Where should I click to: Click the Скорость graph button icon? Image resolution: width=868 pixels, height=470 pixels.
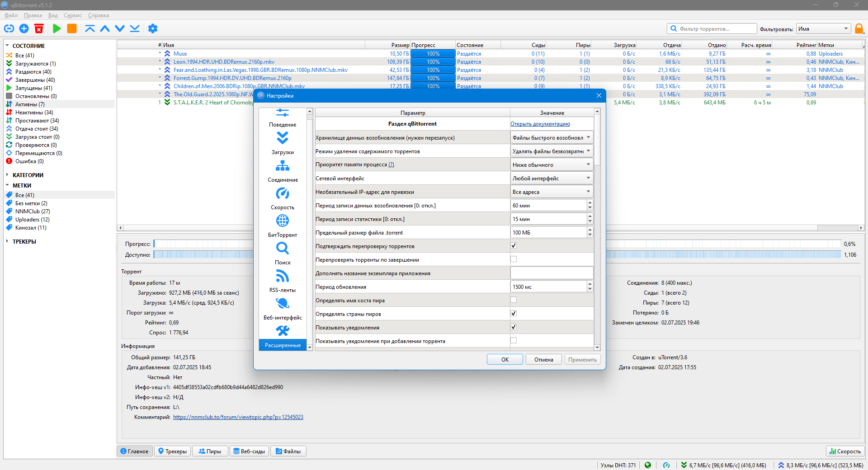coord(845,451)
